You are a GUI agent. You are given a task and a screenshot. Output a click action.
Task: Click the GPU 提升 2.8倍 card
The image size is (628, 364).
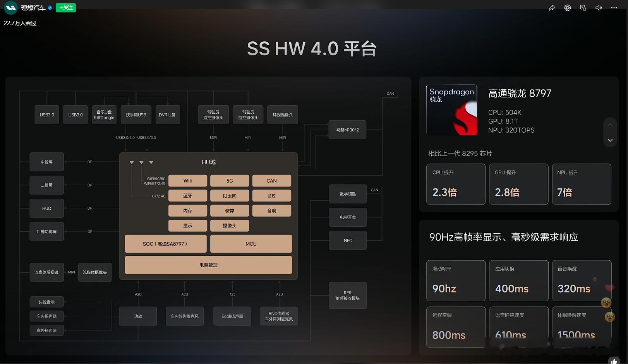click(519, 184)
